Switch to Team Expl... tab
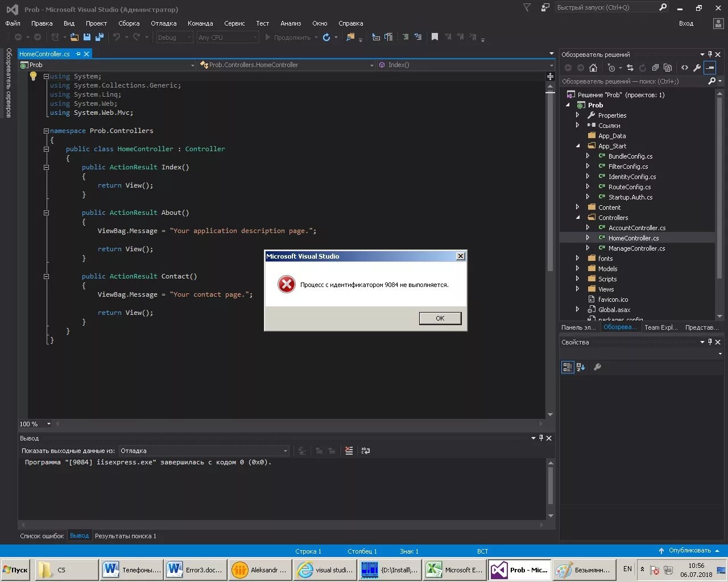The height and width of the screenshot is (582, 728). [x=661, y=327]
